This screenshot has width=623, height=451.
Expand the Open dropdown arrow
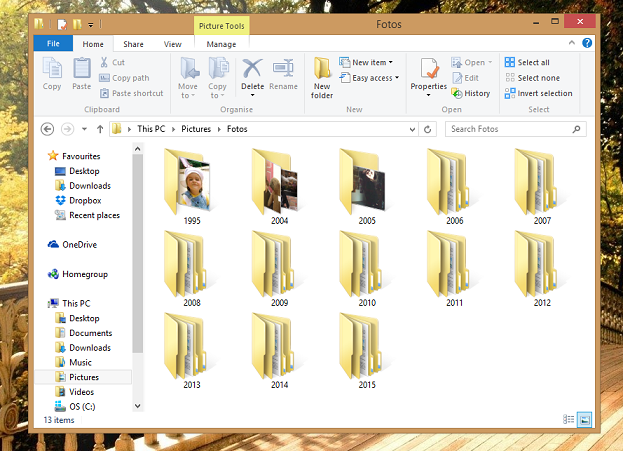pyautogui.click(x=490, y=62)
